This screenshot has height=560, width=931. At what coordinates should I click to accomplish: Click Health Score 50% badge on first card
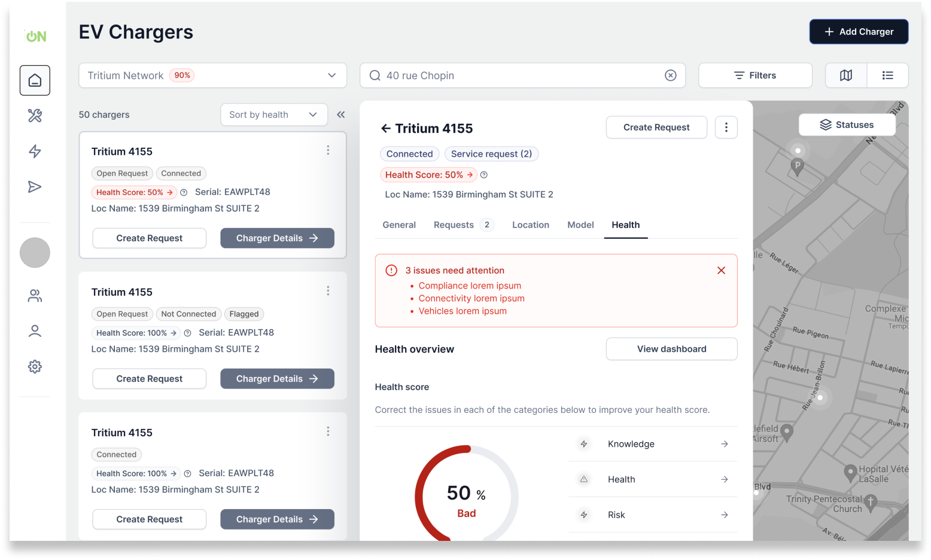click(134, 192)
